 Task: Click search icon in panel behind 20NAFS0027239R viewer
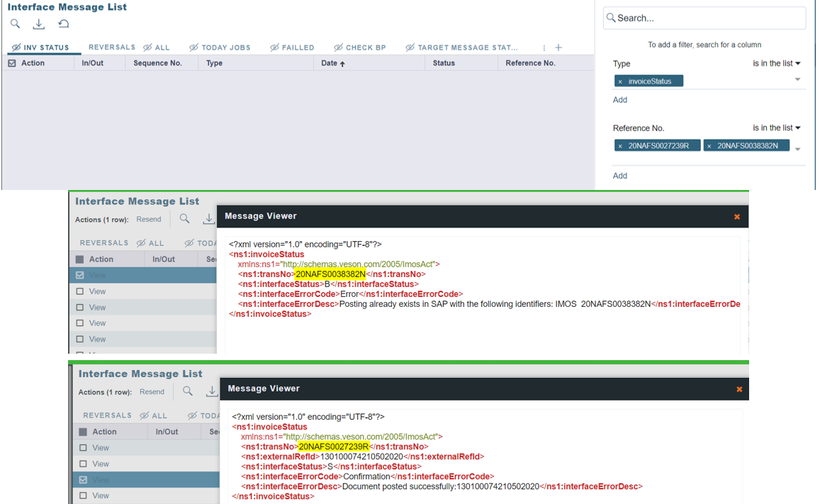(x=188, y=391)
